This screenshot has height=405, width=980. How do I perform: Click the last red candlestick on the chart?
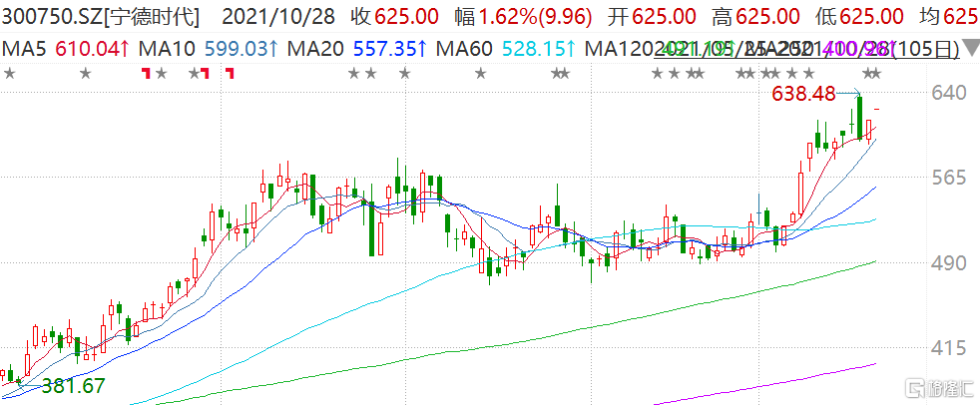(x=869, y=130)
